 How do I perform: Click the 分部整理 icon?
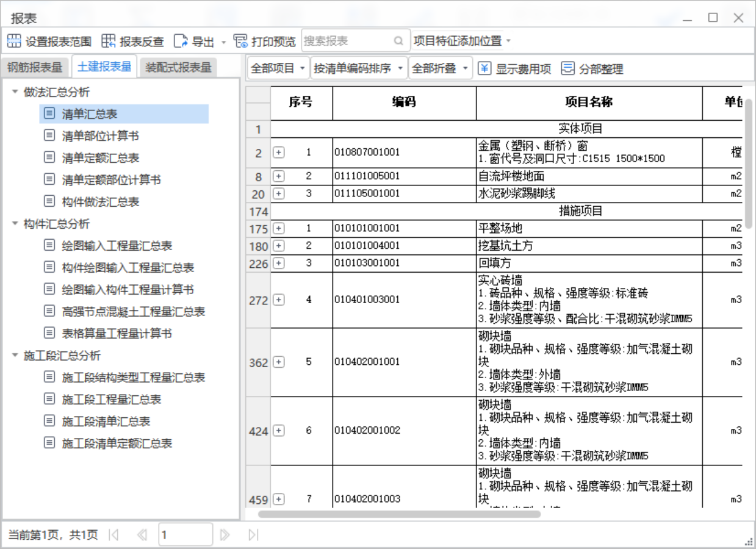[x=567, y=68]
